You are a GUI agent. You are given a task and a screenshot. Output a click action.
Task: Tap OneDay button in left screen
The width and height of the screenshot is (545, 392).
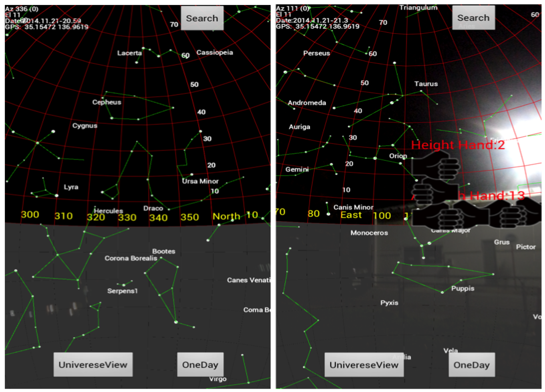point(200,364)
